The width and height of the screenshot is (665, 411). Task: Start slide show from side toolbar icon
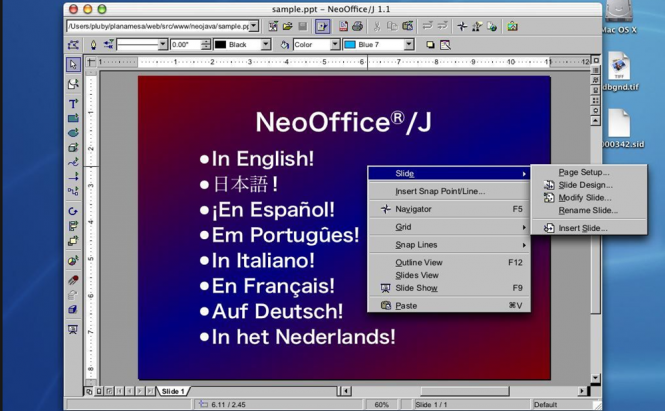tap(73, 329)
